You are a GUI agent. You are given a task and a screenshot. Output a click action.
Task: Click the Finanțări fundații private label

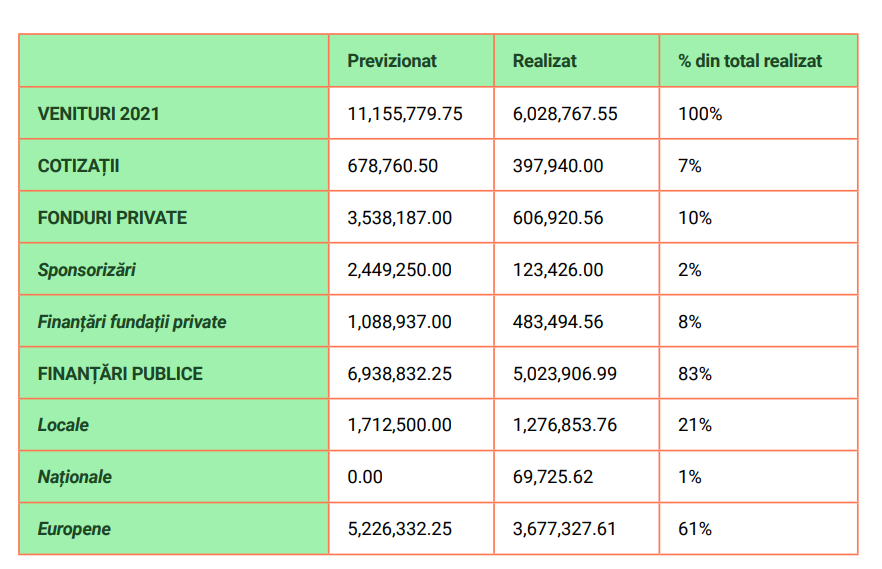132,322
